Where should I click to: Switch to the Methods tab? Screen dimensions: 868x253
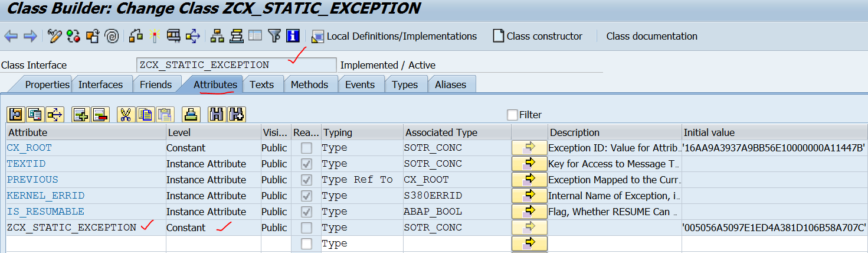coord(309,85)
